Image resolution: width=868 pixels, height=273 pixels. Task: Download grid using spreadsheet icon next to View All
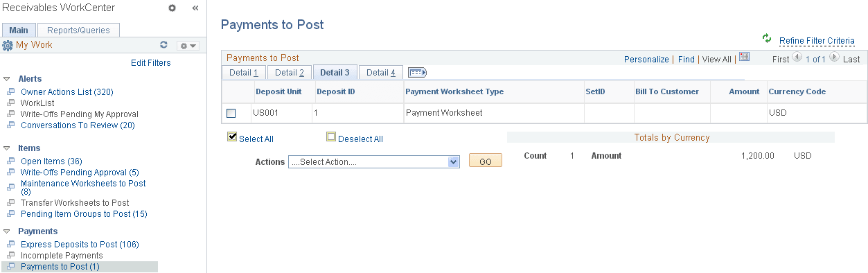click(745, 58)
